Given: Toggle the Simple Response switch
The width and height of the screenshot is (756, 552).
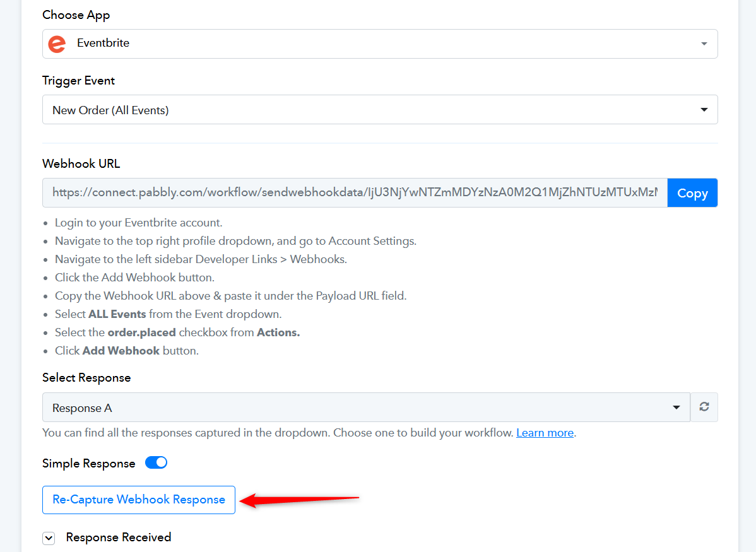Looking at the screenshot, I should coord(157,463).
